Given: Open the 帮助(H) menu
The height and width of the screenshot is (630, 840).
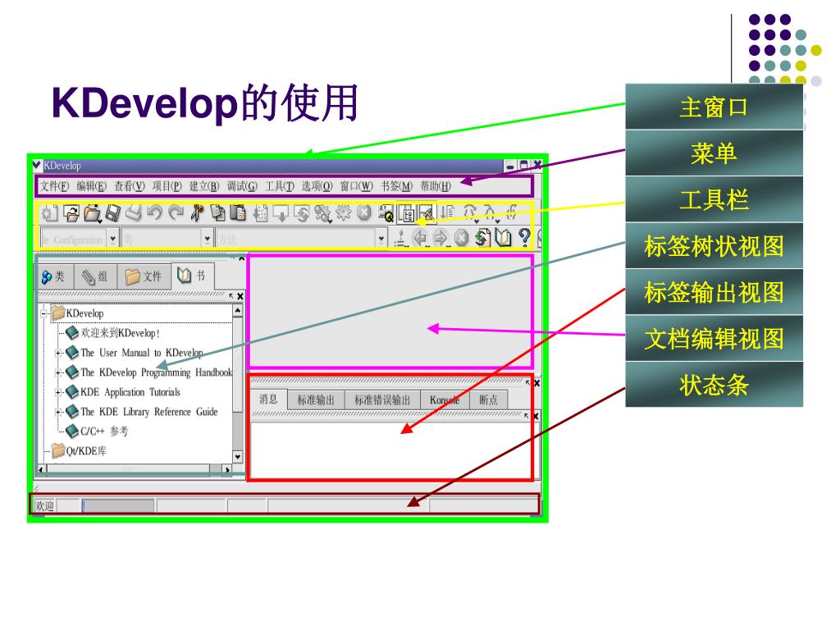Looking at the screenshot, I should point(435,186).
